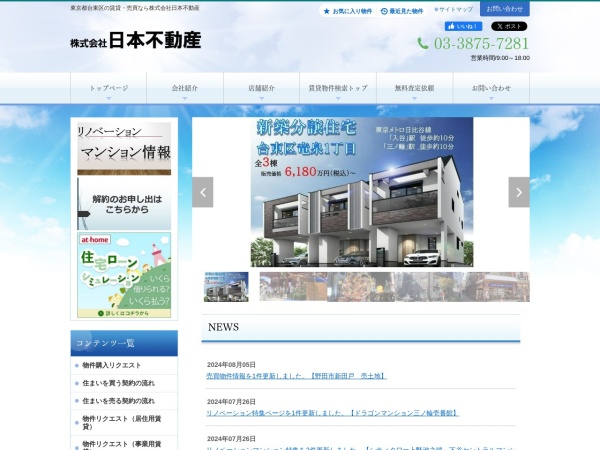Open the 無料査定依頼 menu item
This screenshot has width=600, height=450.
(415, 88)
